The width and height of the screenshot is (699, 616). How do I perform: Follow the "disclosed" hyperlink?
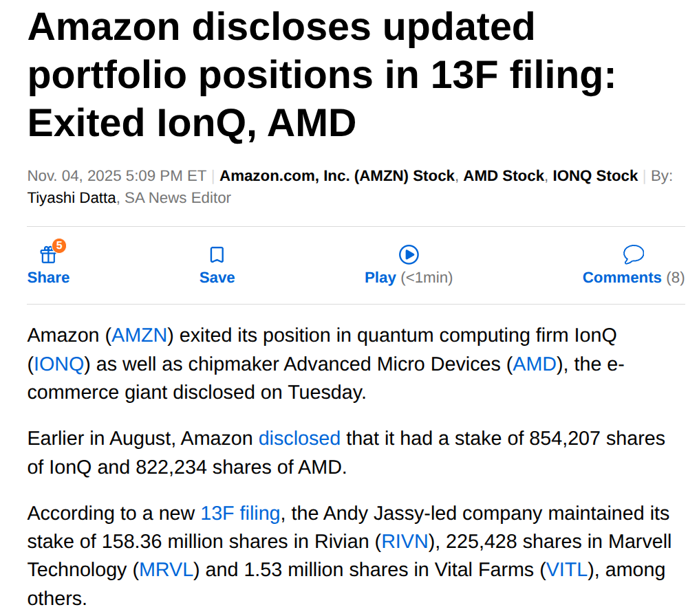coord(299,438)
